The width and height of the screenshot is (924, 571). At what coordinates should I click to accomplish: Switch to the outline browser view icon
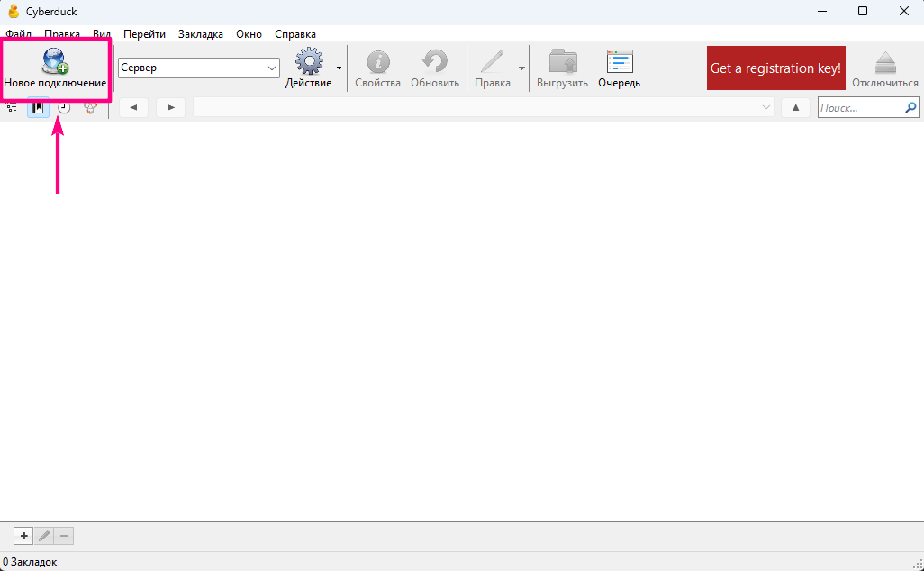coord(11,107)
